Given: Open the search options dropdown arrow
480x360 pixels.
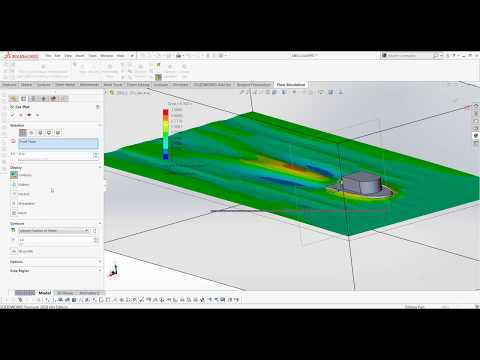Looking at the screenshot, I should pos(441,56).
